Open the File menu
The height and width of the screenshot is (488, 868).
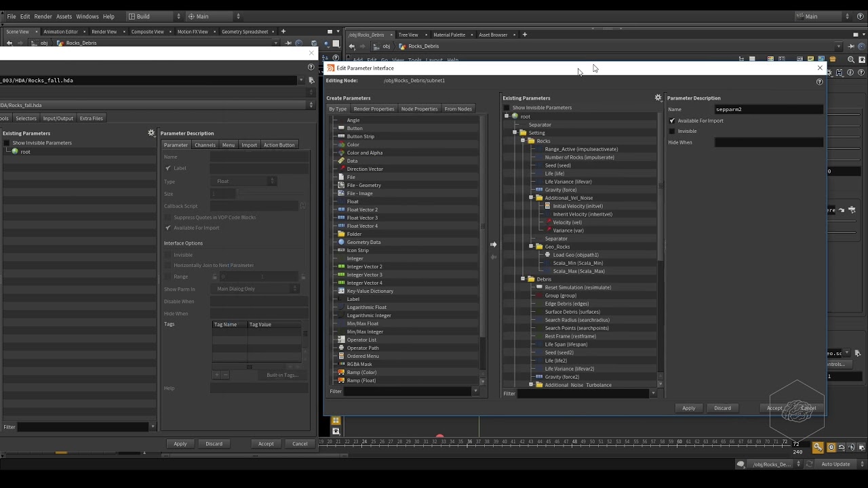point(12,16)
